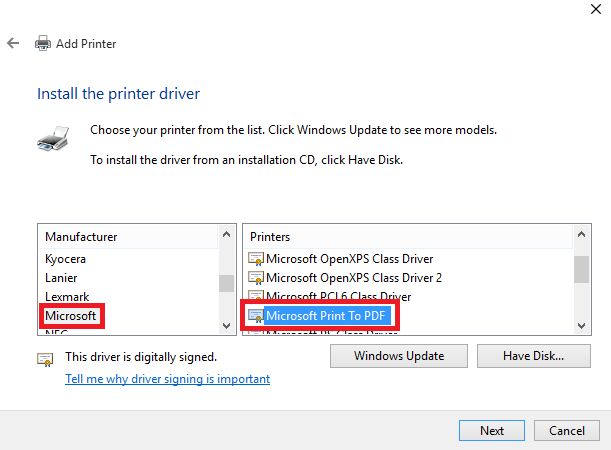This screenshot has width=611, height=450.
Task: Click the Have Disk... button
Action: click(x=533, y=356)
